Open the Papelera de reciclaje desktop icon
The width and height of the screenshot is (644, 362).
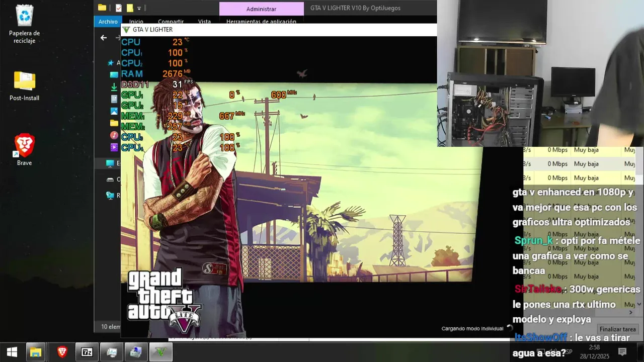click(x=24, y=24)
